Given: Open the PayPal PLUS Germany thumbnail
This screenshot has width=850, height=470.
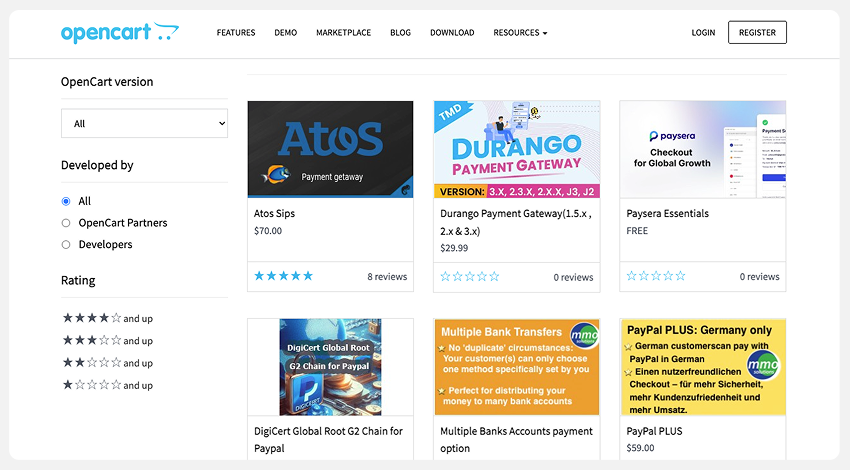Looking at the screenshot, I should [x=703, y=367].
